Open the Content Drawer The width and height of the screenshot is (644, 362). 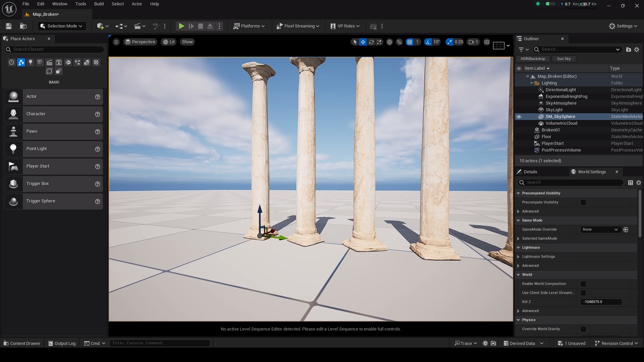pyautogui.click(x=21, y=343)
